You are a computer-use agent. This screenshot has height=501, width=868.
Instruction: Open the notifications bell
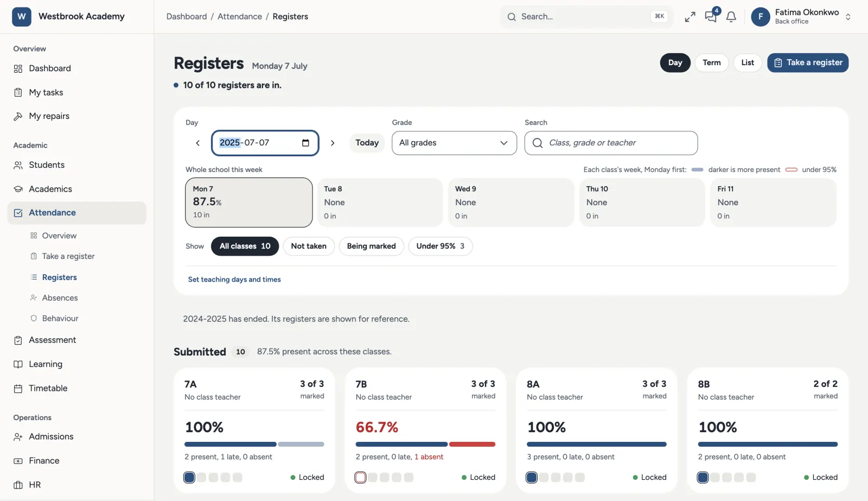point(731,17)
